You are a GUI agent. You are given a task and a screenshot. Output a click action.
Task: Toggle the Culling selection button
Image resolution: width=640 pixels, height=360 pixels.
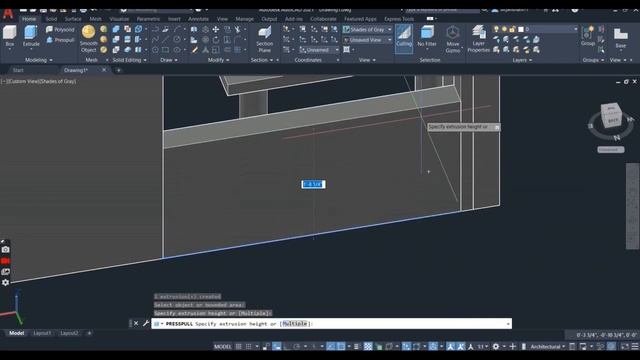[404, 38]
